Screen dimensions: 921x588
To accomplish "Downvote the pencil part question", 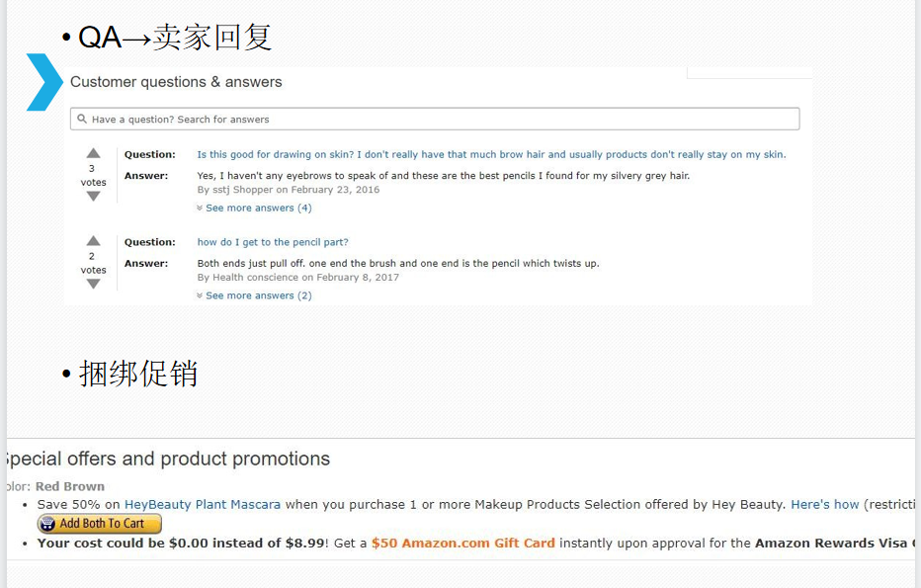I will tap(94, 284).
